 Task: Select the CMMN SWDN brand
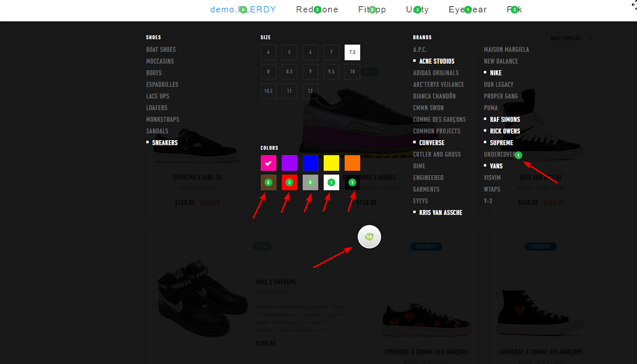427,108
